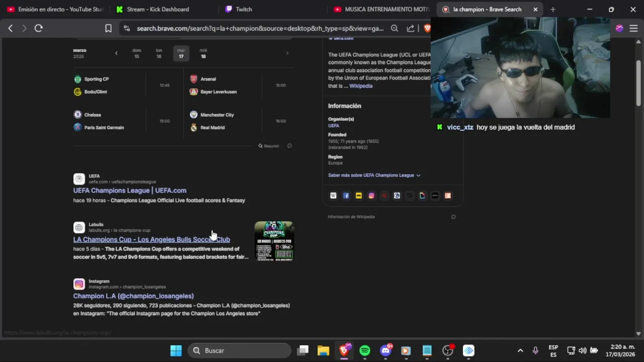Click the URL address bar
The width and height of the screenshot is (644, 362).
[260, 29]
